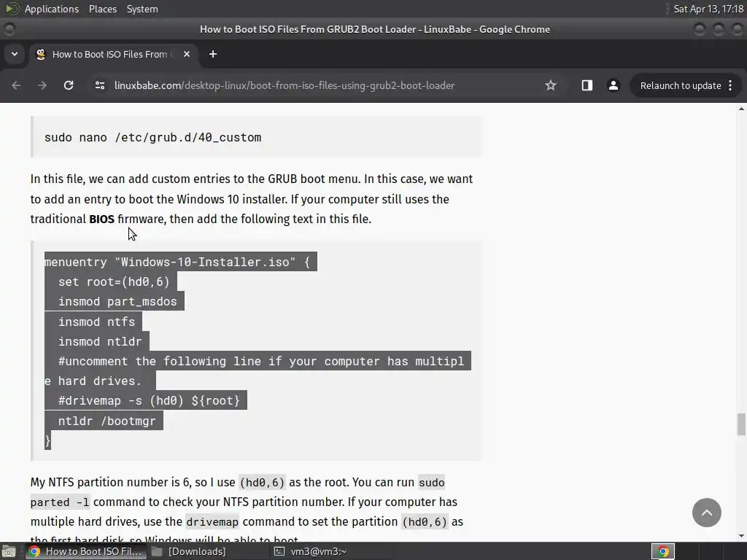Click the Applications menu logo icon

tap(12, 9)
